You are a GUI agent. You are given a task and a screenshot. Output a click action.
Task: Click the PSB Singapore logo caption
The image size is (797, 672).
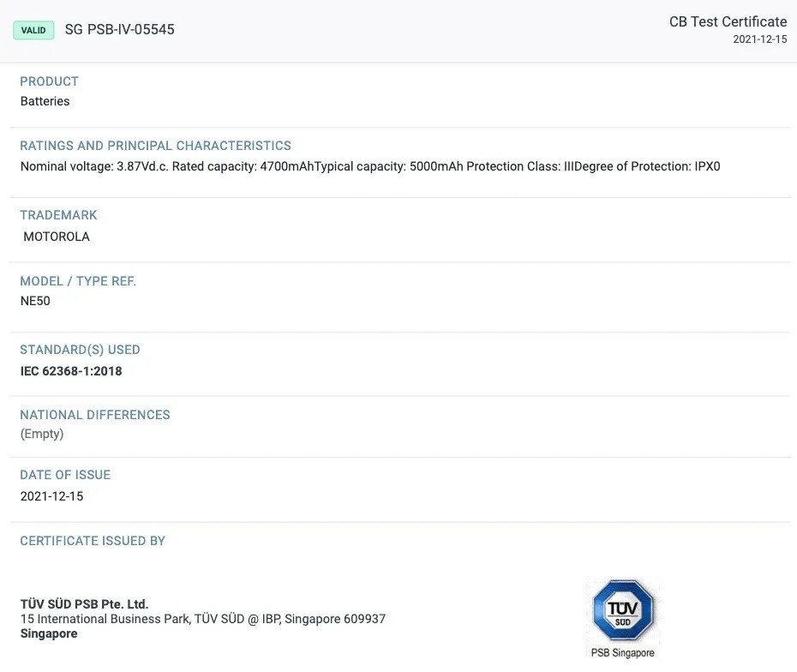[623, 652]
